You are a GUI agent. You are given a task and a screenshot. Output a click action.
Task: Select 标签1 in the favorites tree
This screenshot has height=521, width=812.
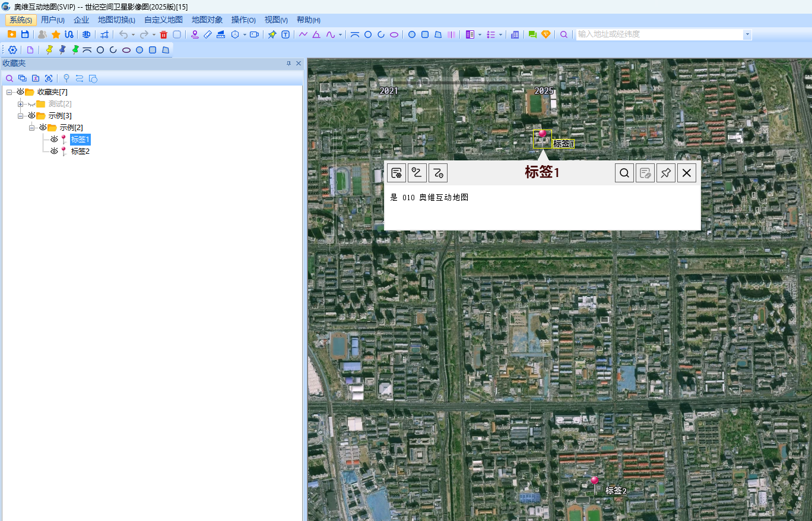80,140
